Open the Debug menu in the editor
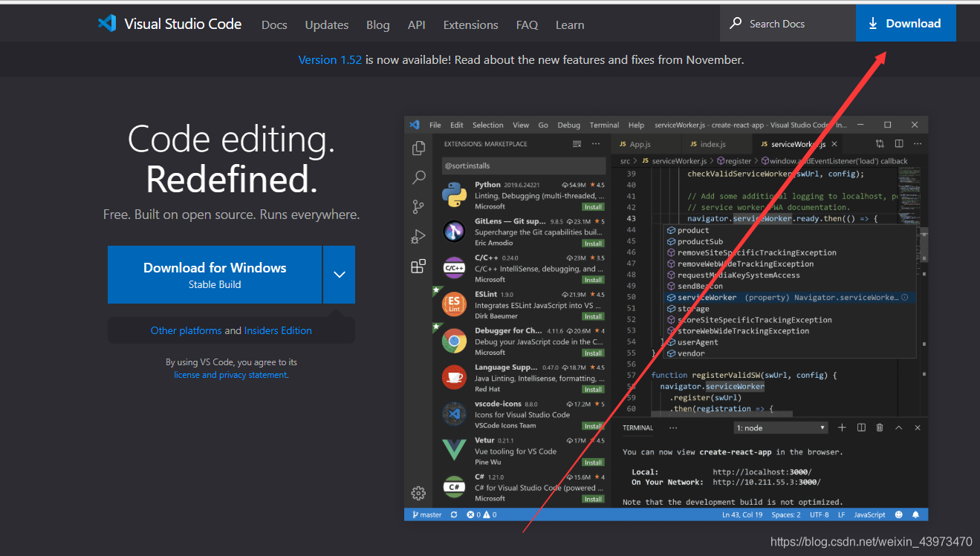 coord(568,125)
